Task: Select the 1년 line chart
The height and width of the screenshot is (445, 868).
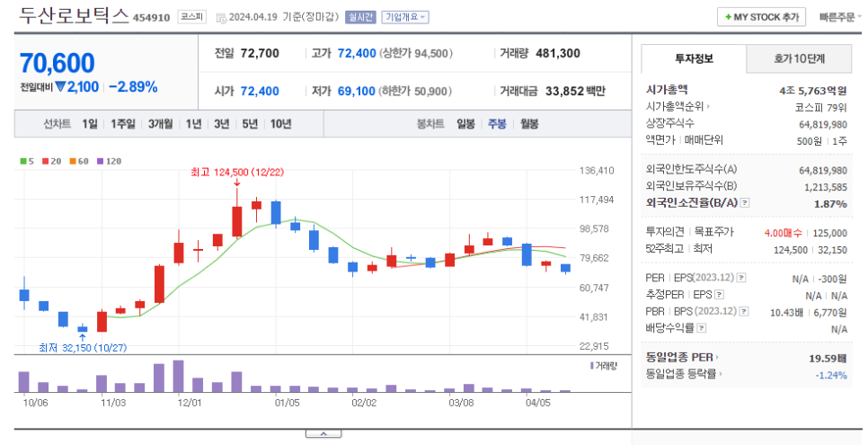Action: point(194,124)
